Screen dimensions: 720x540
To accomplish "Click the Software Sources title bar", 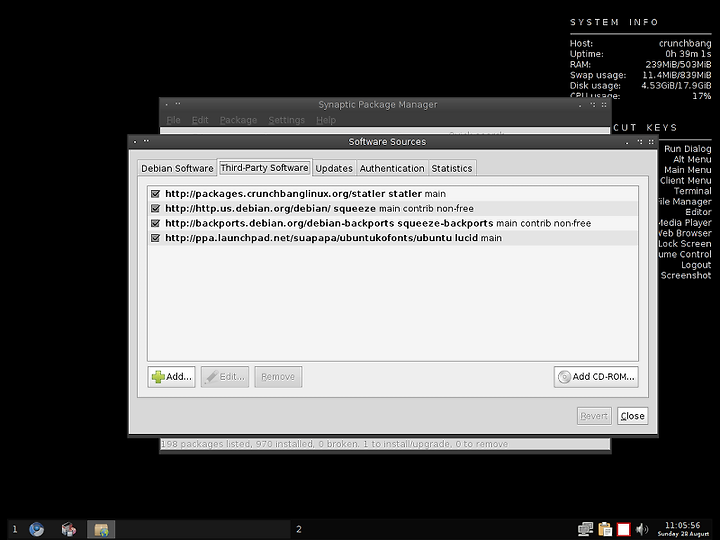I will (x=387, y=142).
